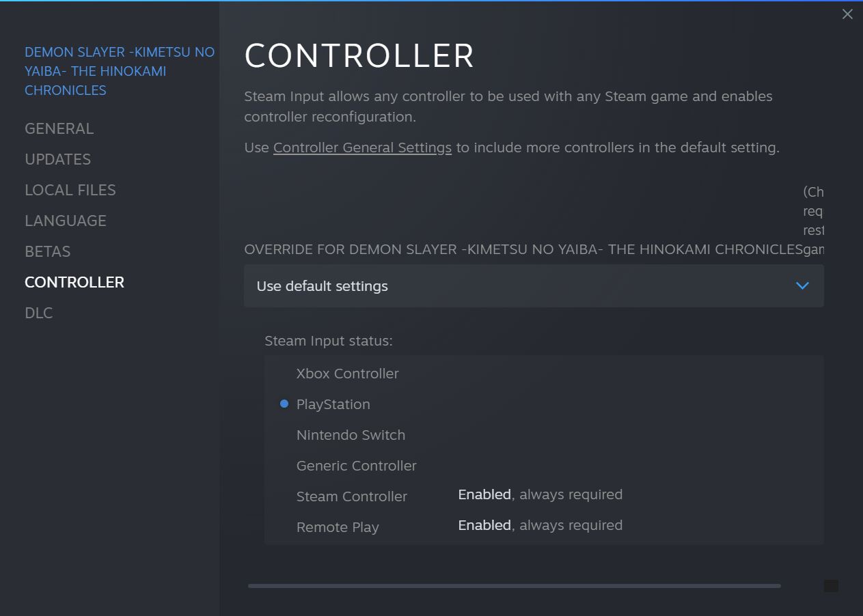Image resolution: width=863 pixels, height=616 pixels.
Task: Open the Controller General Settings link
Action: (x=362, y=148)
